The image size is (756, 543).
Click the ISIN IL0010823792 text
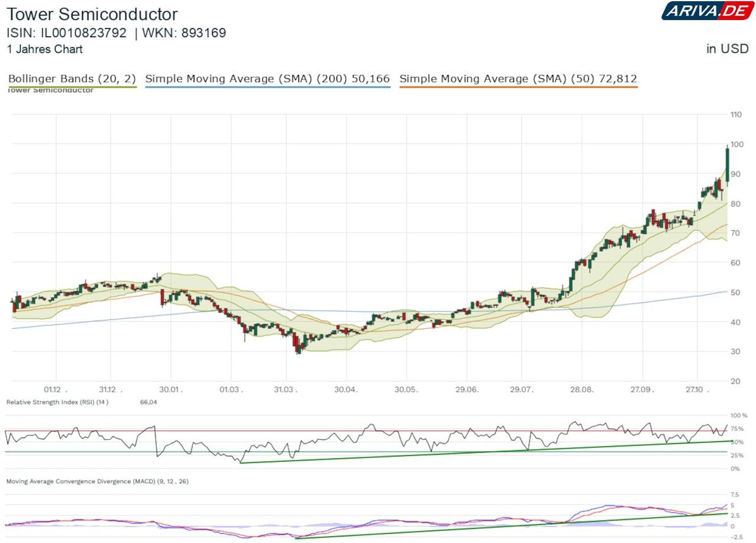[67, 33]
